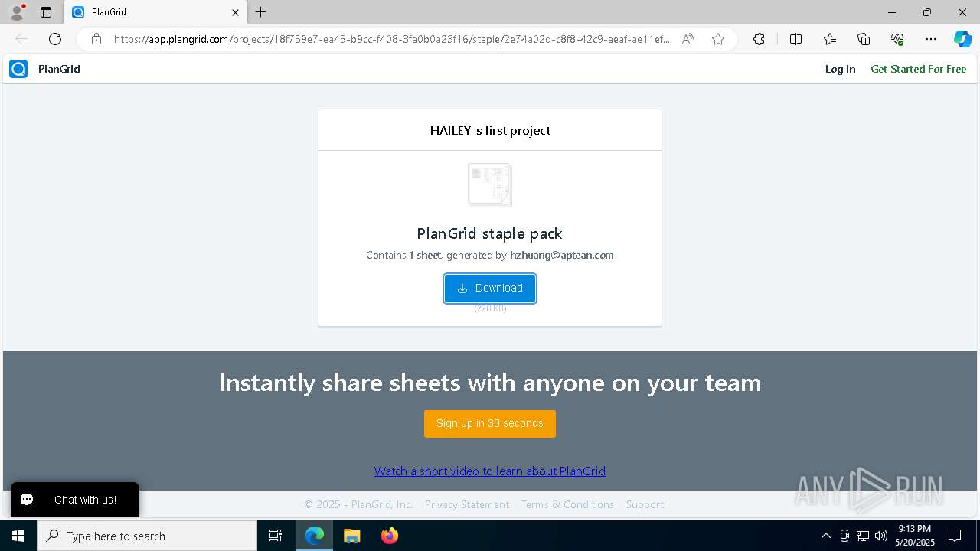Open the Copilot sidebar icon
The image size is (980, 551).
point(962,39)
